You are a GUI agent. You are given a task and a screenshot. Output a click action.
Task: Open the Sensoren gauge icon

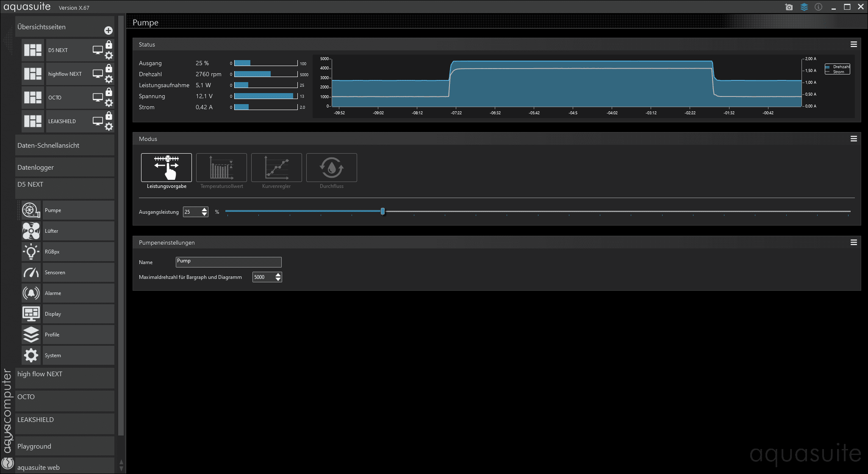coord(31,273)
